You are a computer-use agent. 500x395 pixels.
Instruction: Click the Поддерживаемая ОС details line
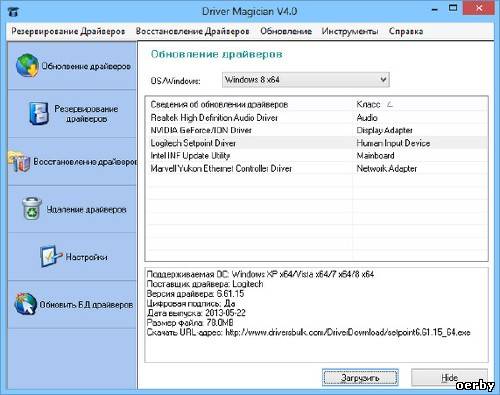260,274
